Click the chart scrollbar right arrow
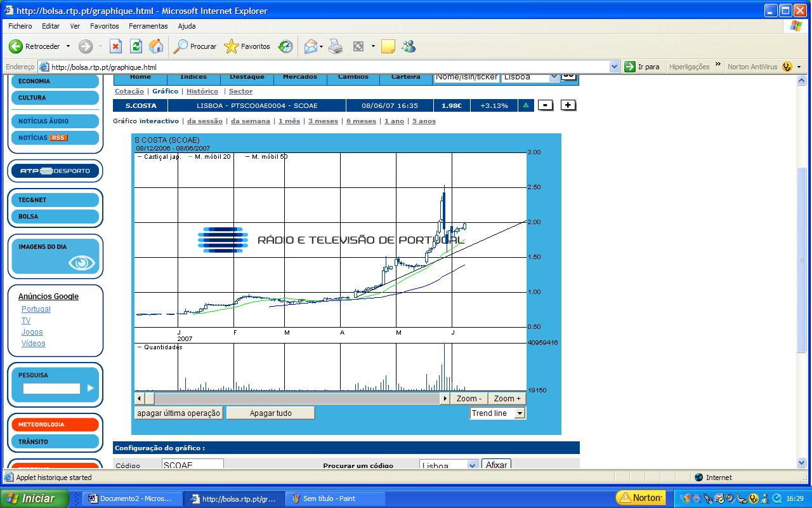 pyautogui.click(x=445, y=399)
